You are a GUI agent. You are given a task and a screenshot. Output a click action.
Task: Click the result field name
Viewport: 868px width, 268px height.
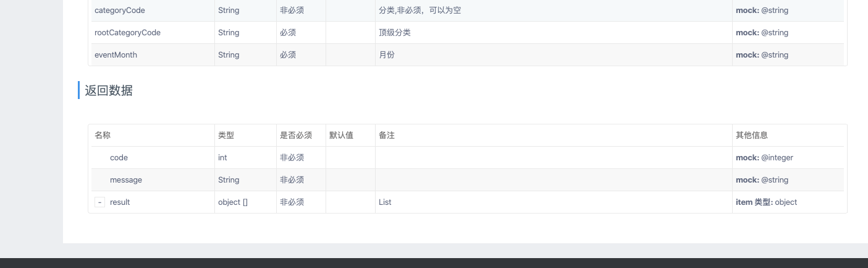[120, 202]
